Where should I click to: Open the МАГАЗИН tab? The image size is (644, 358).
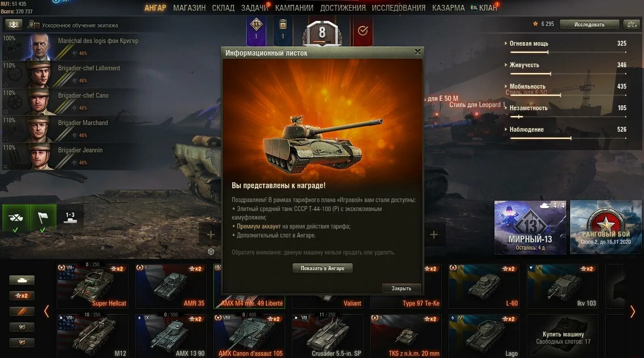tap(189, 8)
